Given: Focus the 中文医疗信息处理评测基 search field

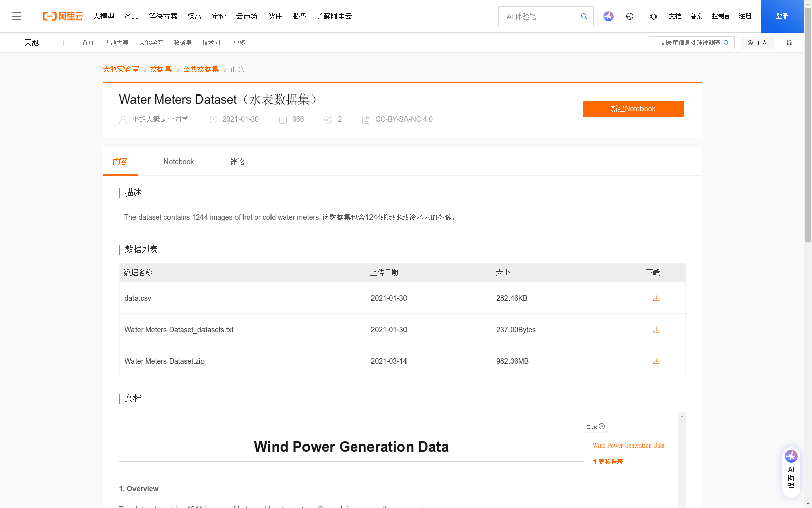Looking at the screenshot, I should point(686,43).
